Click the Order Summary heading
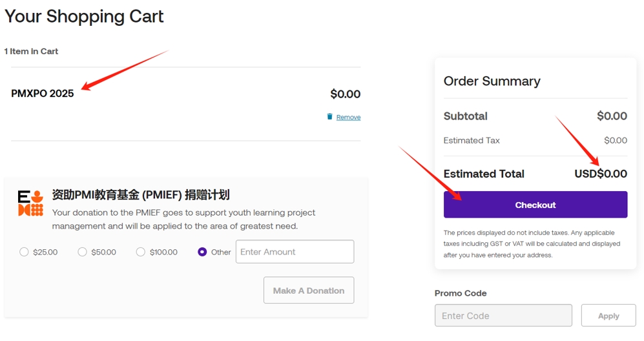 (492, 81)
